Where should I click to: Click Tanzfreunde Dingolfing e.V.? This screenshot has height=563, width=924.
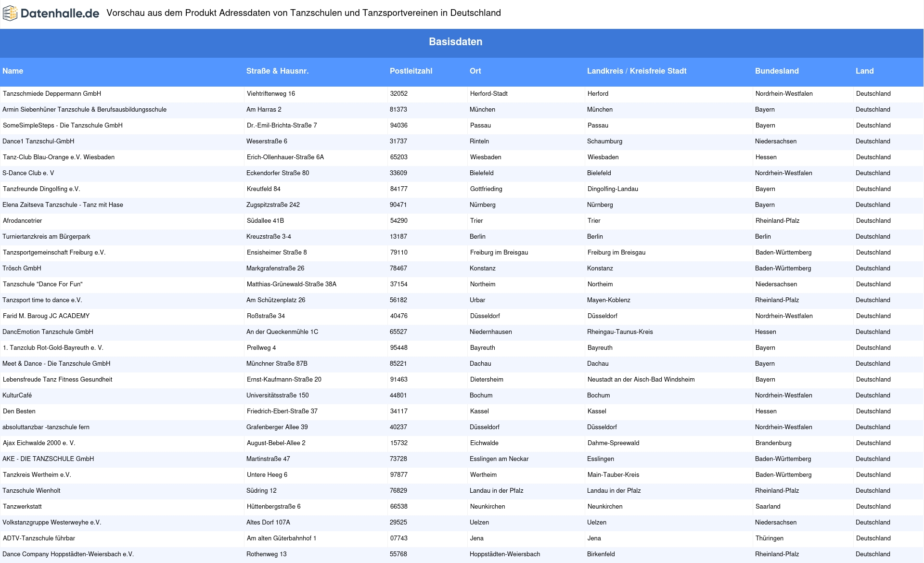point(41,189)
